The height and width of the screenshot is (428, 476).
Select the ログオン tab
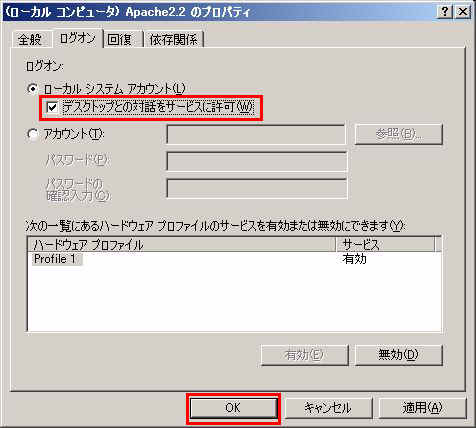77,39
